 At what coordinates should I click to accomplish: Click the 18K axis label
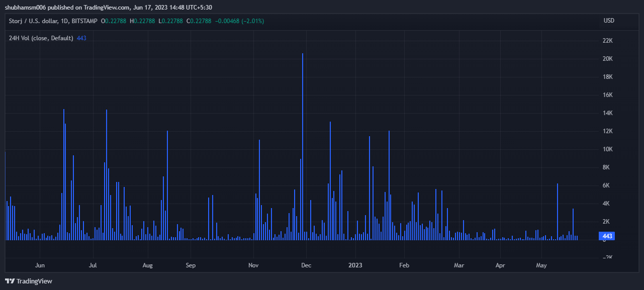pyautogui.click(x=607, y=77)
